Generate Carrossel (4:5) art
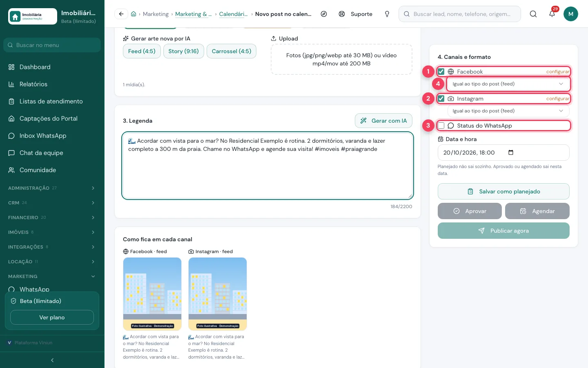 tap(232, 51)
